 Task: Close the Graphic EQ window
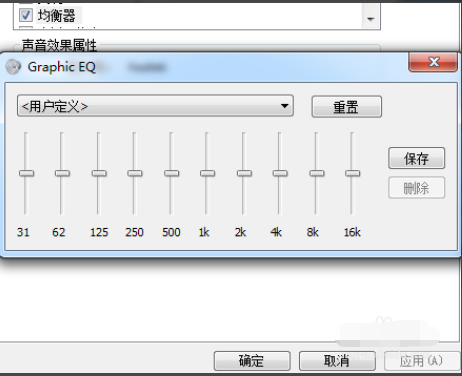pos(433,62)
